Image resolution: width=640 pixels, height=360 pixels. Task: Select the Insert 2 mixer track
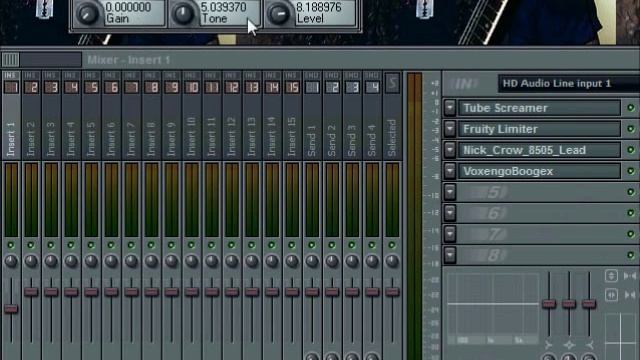pyautogui.click(x=31, y=127)
